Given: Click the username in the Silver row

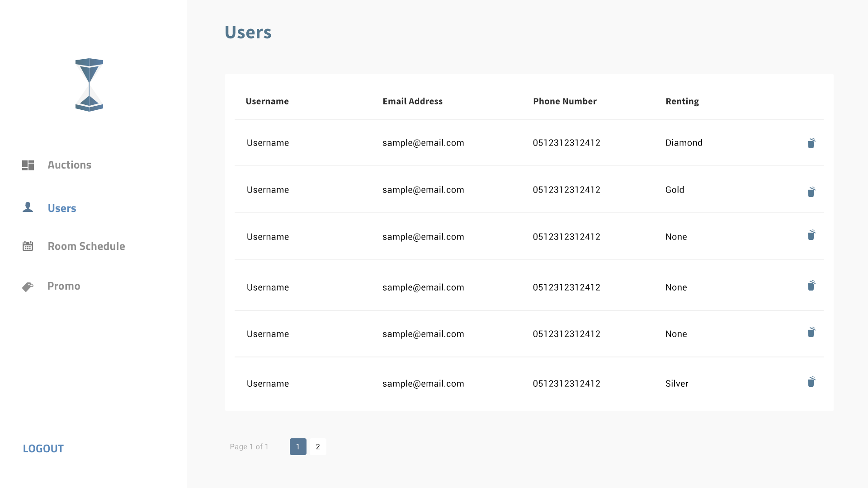Looking at the screenshot, I should [x=268, y=384].
